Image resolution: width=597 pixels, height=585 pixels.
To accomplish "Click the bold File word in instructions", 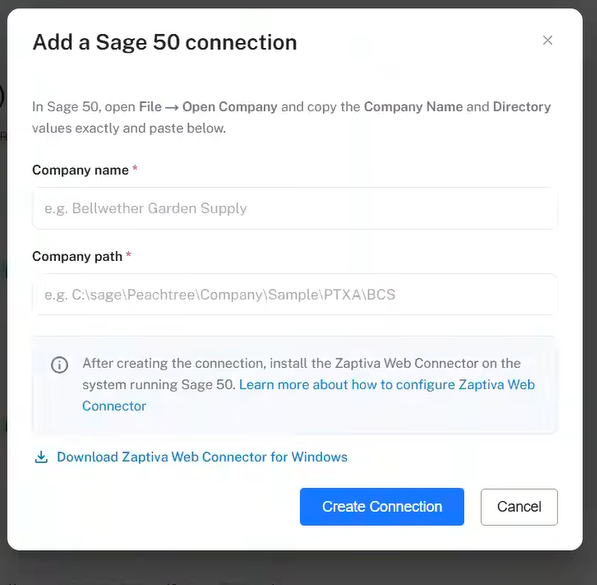I will click(150, 107).
